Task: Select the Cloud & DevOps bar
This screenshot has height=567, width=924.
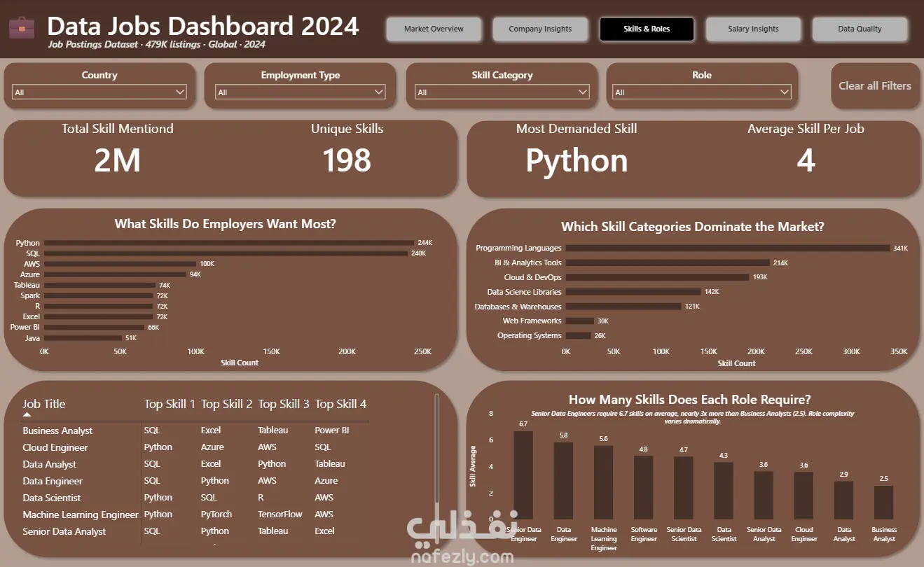Action: [x=658, y=277]
